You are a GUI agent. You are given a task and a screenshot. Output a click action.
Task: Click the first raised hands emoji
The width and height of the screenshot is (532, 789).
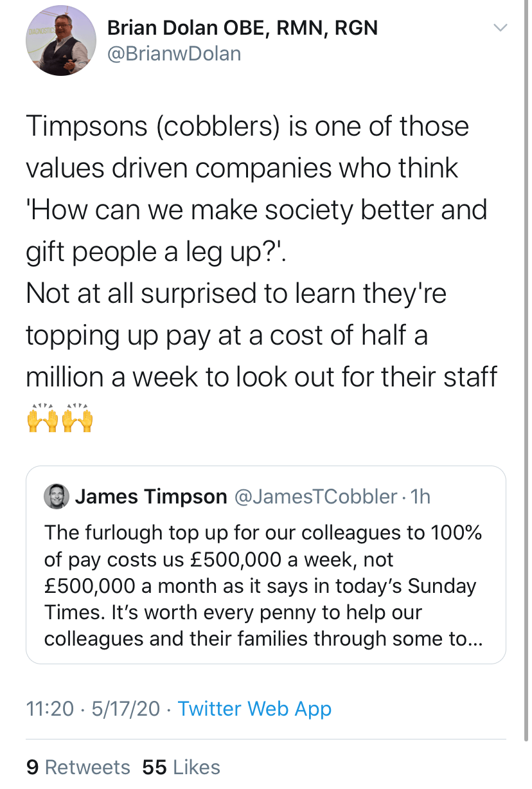(43, 419)
